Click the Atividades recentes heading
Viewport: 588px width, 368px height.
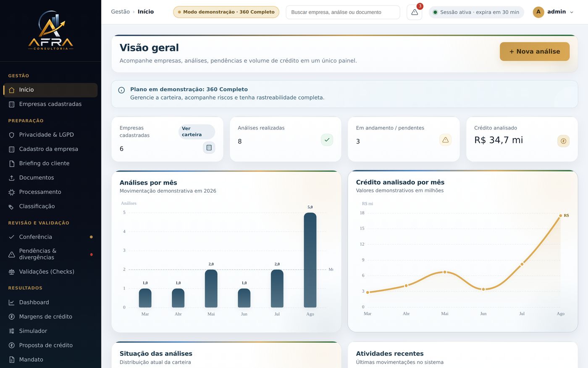(x=390, y=354)
